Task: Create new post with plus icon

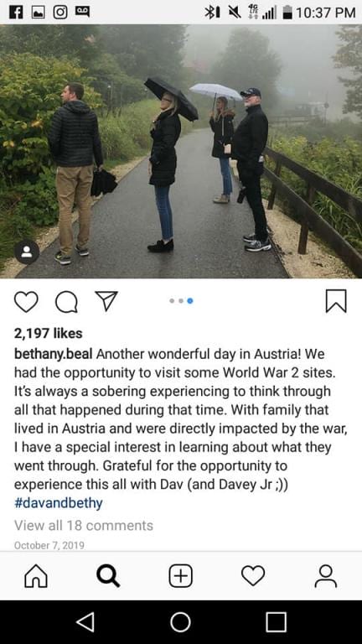Action: (x=181, y=576)
